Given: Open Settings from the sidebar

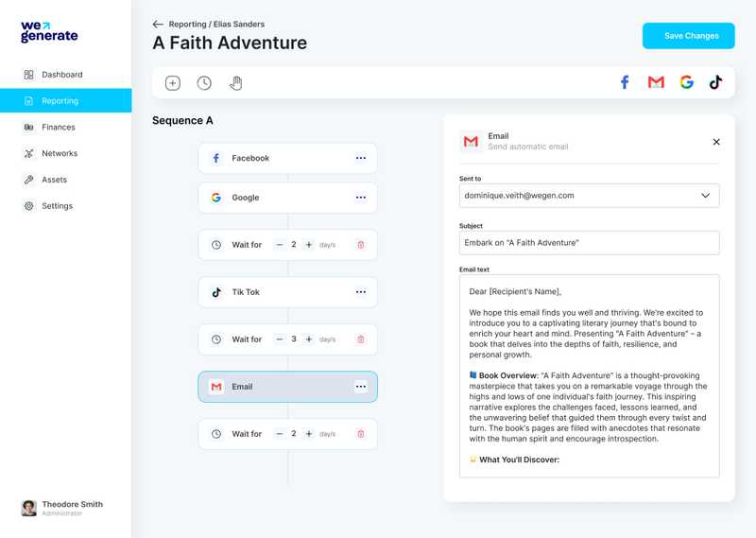Looking at the screenshot, I should coord(57,206).
